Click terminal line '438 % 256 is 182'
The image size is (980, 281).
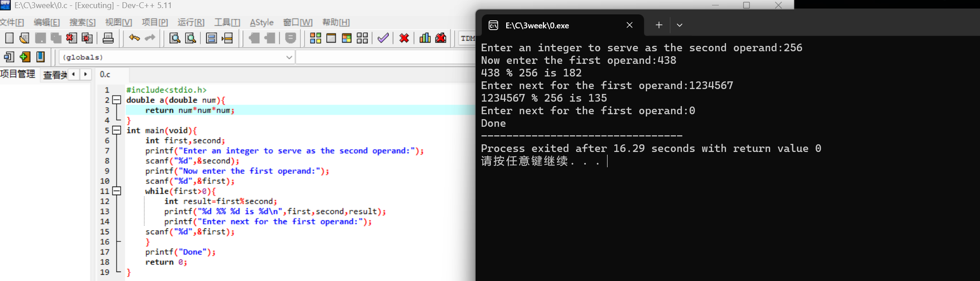click(531, 73)
